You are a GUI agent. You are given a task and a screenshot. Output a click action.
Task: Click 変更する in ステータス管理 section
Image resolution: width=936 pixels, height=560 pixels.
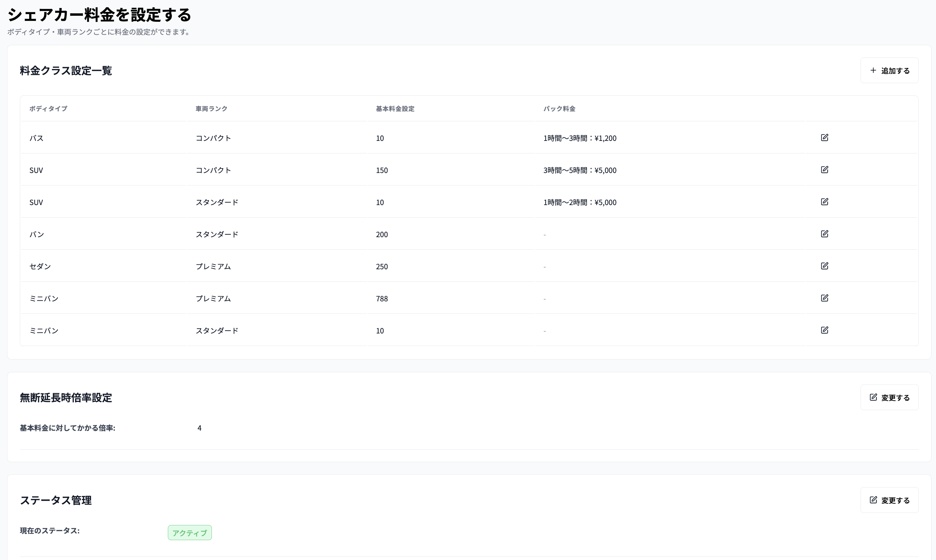[889, 500]
